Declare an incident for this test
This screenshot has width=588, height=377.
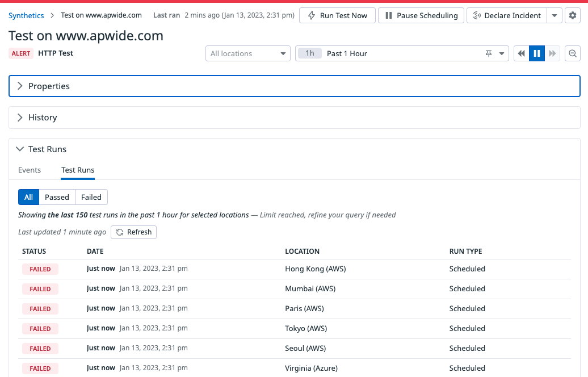click(x=506, y=15)
